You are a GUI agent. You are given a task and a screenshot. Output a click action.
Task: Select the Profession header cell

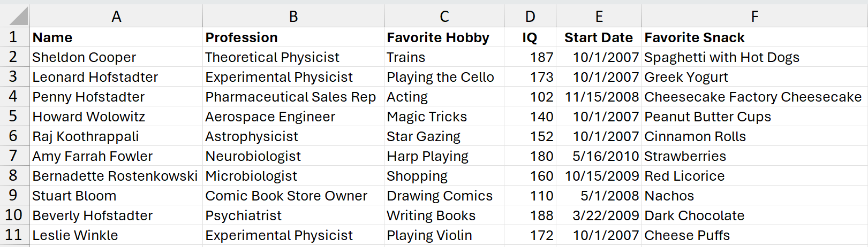click(x=241, y=37)
